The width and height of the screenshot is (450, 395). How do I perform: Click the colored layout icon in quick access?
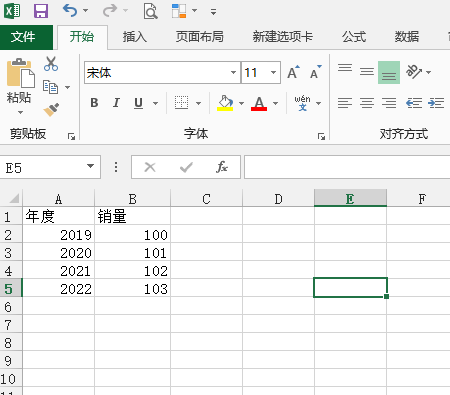[179, 11]
